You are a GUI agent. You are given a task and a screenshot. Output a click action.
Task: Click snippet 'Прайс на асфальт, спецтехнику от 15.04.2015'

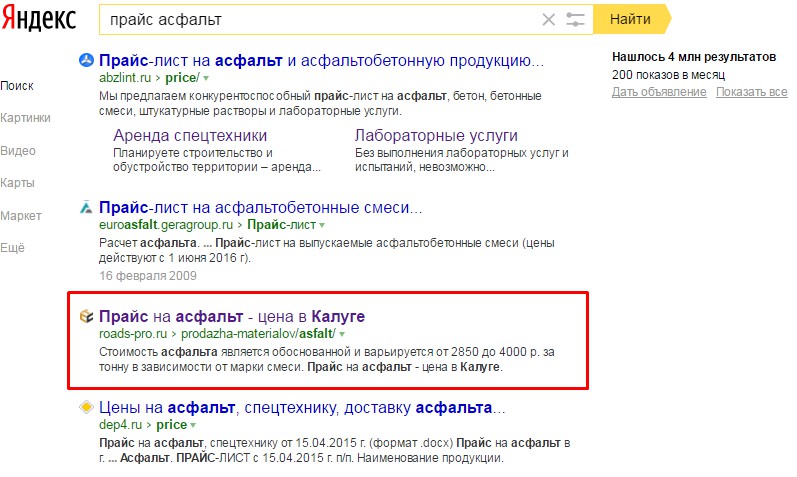coord(334,450)
